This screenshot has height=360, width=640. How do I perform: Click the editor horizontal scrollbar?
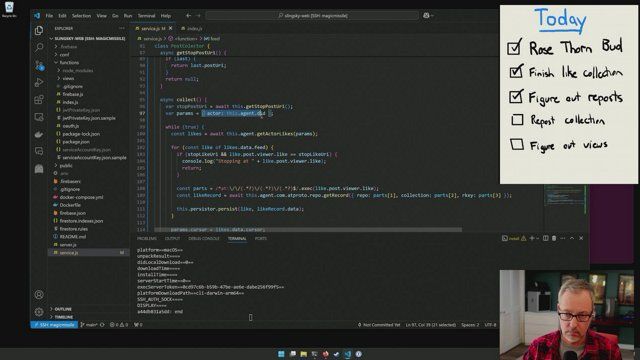308,230
